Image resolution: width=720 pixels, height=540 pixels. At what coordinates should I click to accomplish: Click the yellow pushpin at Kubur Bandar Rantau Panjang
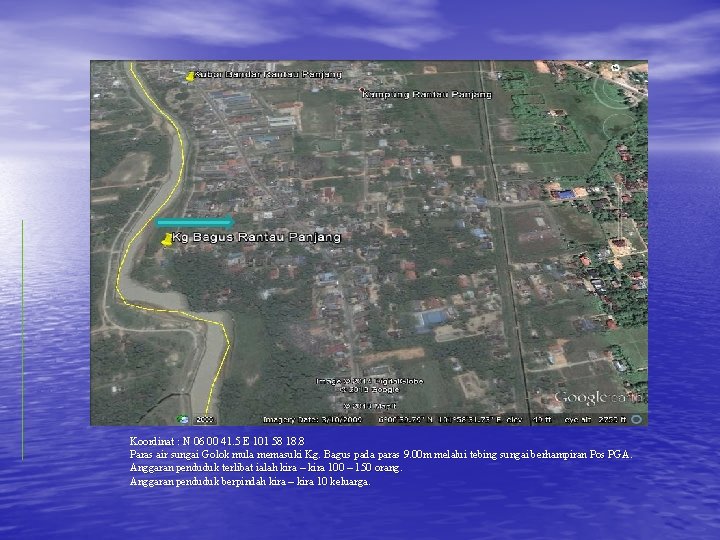tap(190, 77)
